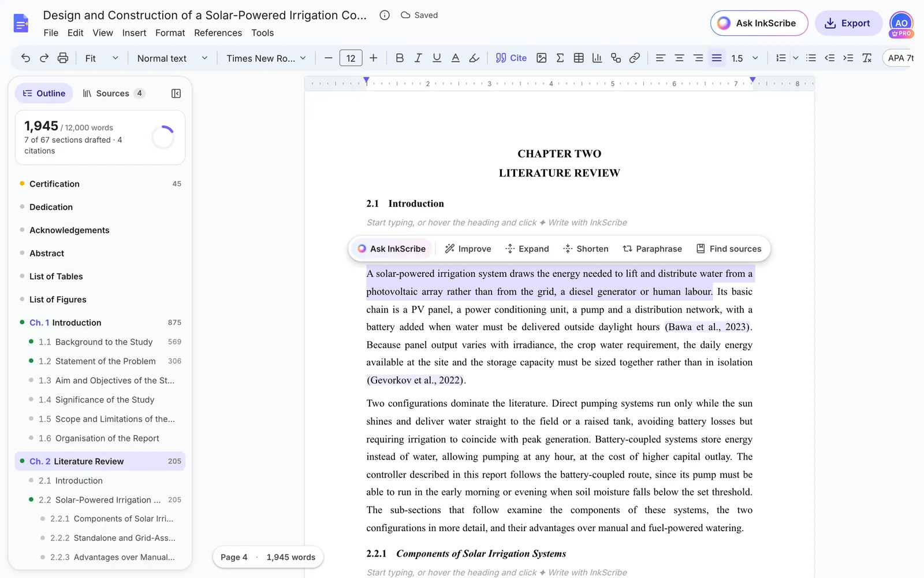The width and height of the screenshot is (924, 578).
Task: Select the highlighter tool
Action: (474, 58)
